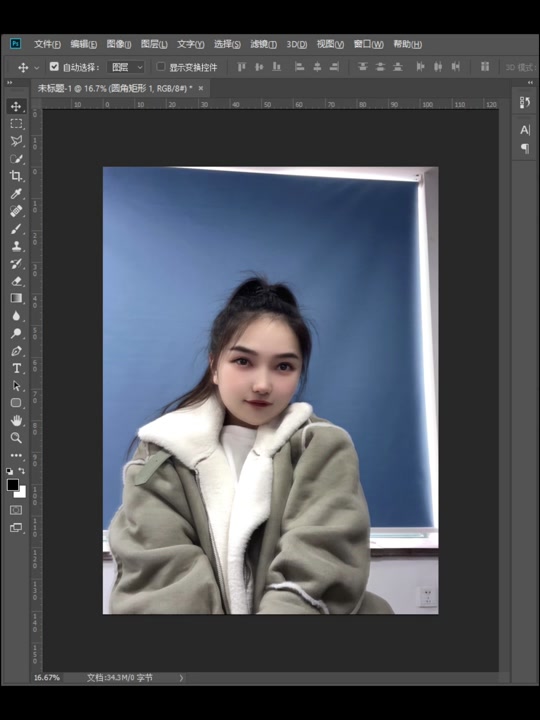540x720 pixels.
Task: Choose the Brush tool
Action: (16, 229)
